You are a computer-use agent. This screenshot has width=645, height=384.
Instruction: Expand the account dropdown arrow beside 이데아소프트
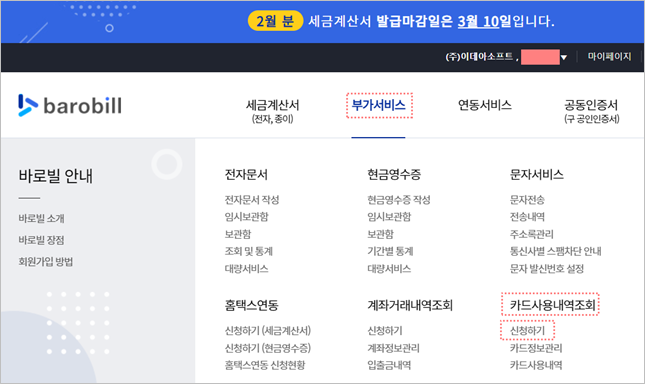[564, 57]
